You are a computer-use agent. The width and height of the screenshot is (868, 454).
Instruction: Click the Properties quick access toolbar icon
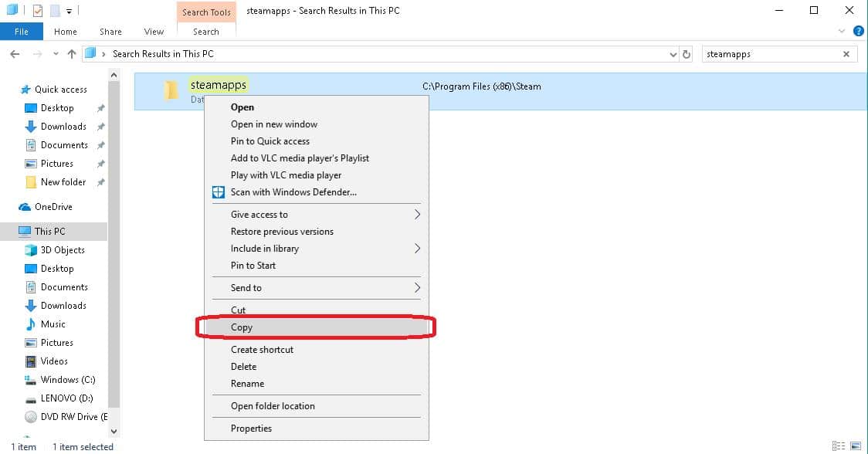[38, 11]
